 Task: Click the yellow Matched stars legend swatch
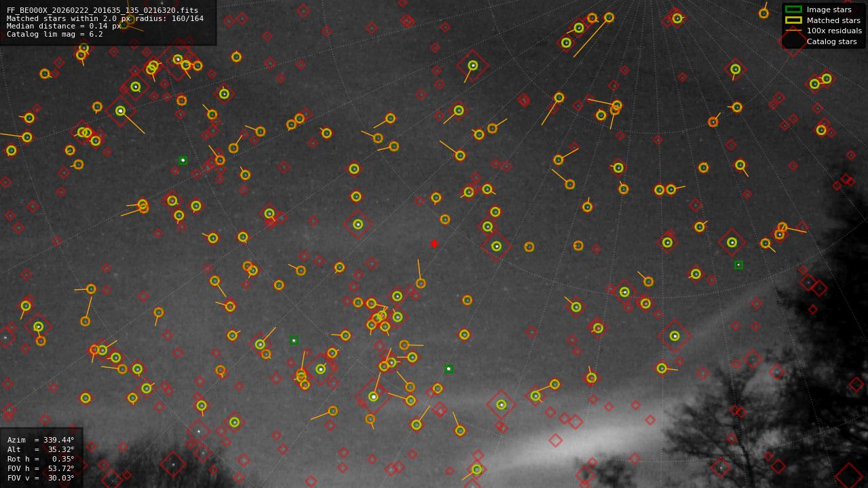pos(793,20)
